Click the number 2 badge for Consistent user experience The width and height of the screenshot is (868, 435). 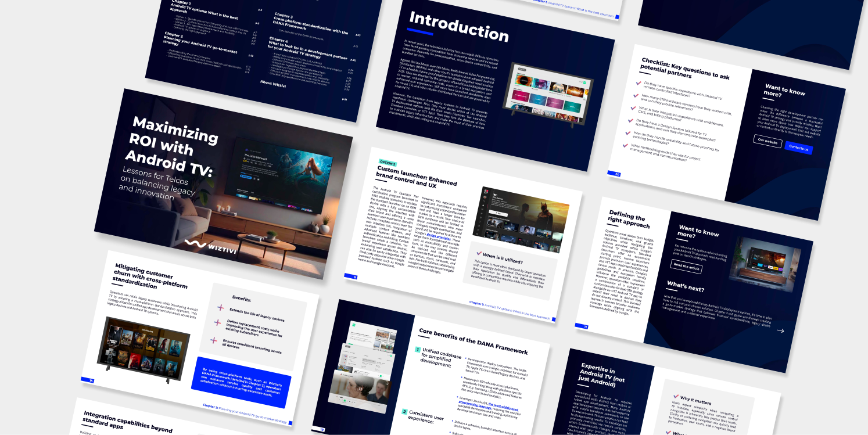(404, 412)
